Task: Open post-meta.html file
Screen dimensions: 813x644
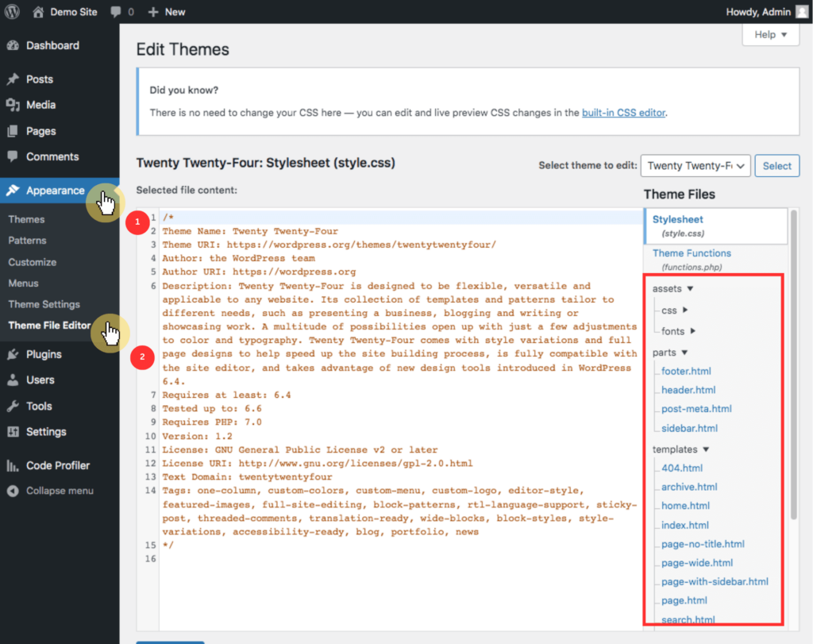Action: pos(696,409)
